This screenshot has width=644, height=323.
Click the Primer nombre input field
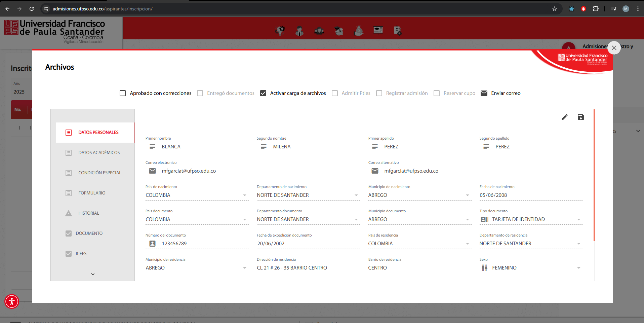204,147
